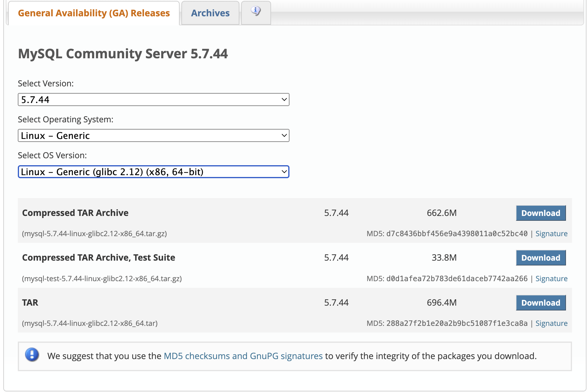Download the 696.4M TAR package
This screenshot has height=392, width=588.
click(x=540, y=303)
